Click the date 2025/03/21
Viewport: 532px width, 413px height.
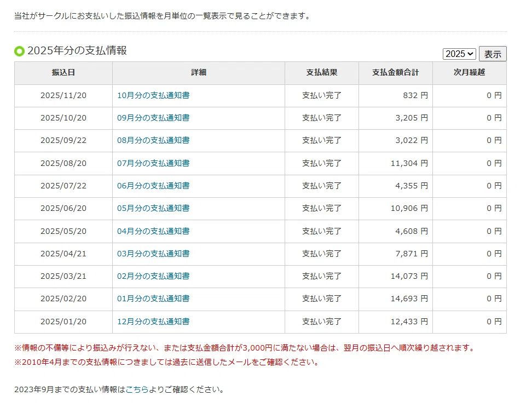click(63, 276)
